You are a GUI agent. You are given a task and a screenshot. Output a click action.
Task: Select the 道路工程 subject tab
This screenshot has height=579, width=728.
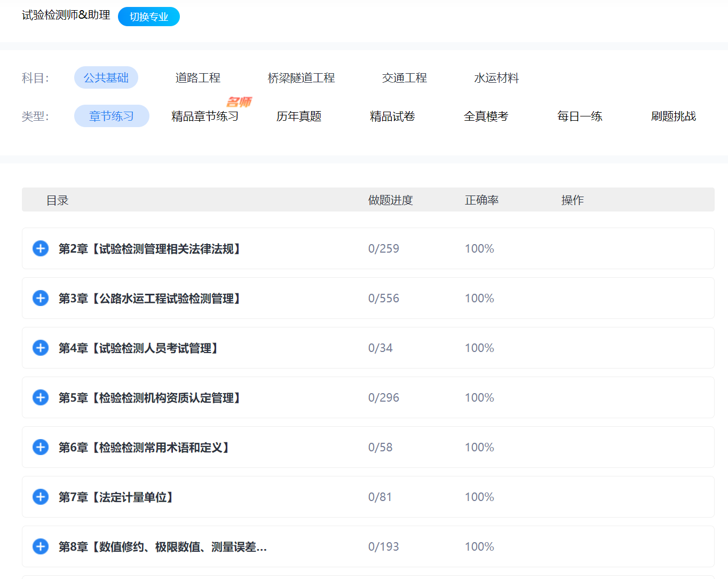coord(198,78)
